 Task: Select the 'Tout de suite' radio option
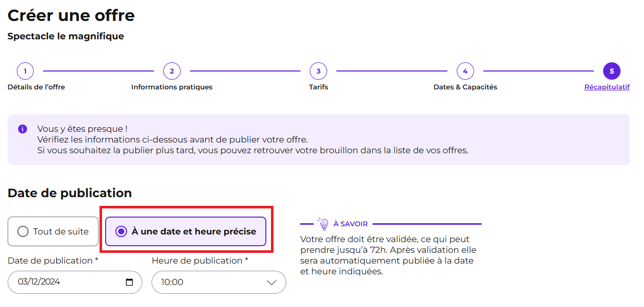point(53,231)
